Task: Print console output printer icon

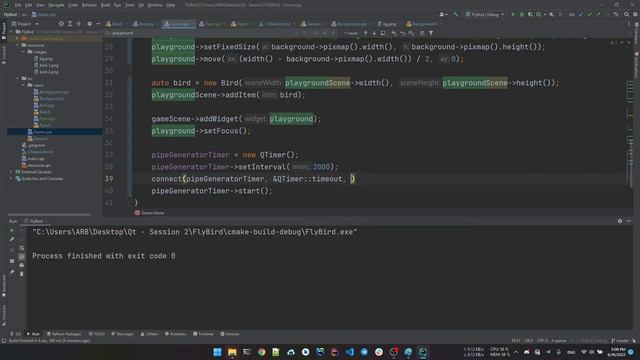Action: 22,265
